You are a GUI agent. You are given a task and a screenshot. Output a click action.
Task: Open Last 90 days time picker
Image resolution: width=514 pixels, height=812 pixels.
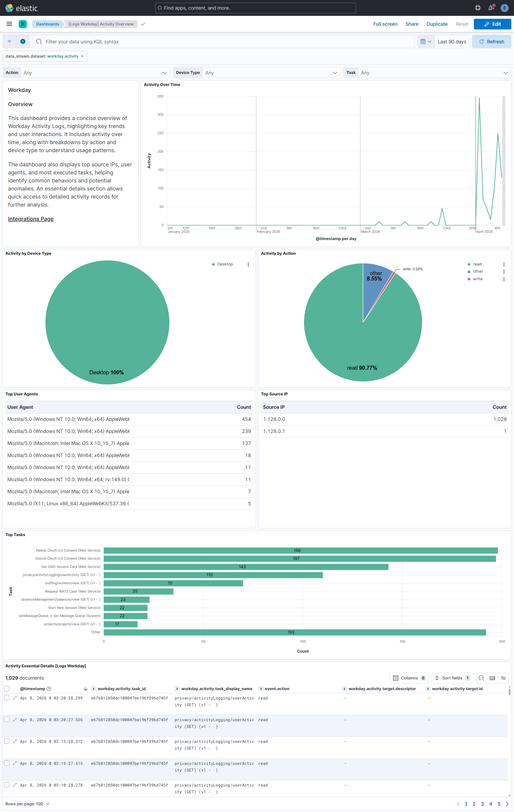tap(452, 42)
